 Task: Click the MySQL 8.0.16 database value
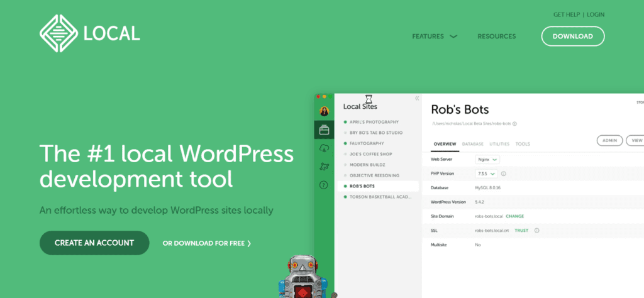point(487,187)
